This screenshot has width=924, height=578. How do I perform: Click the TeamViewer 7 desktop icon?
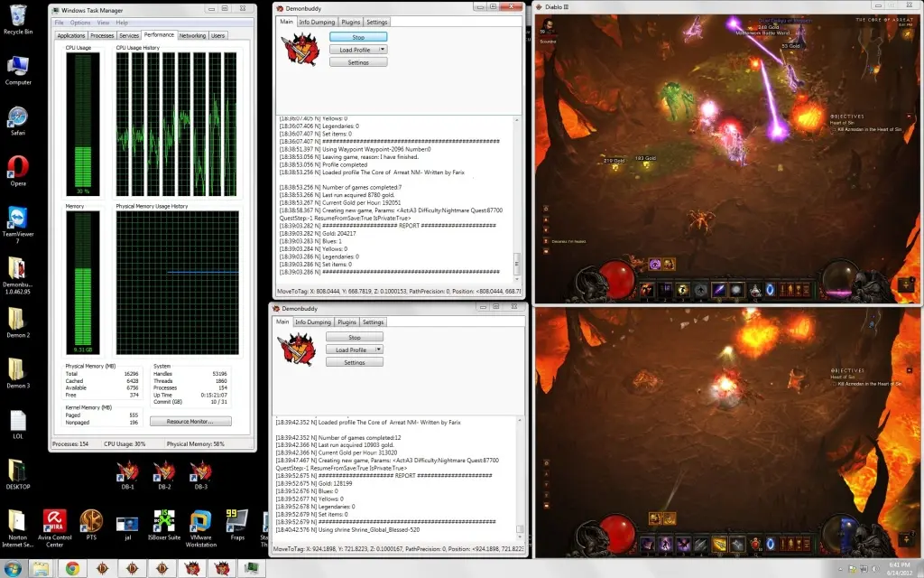[x=18, y=220]
